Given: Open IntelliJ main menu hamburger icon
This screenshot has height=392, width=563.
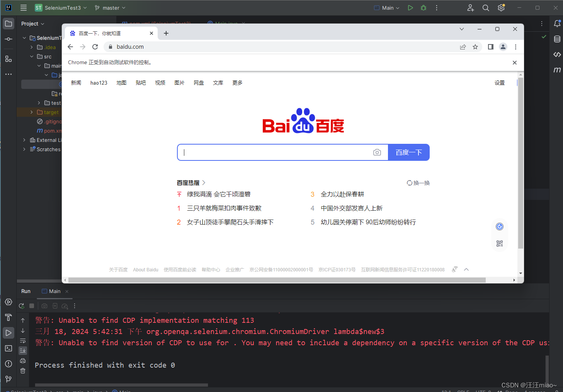Looking at the screenshot, I should click(x=24, y=8).
